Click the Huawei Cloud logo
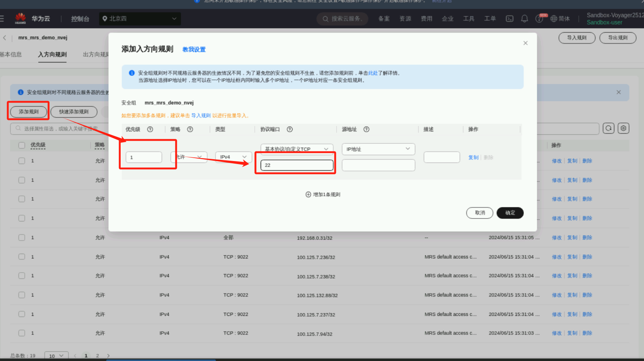This screenshot has width=644, height=361. click(20, 19)
